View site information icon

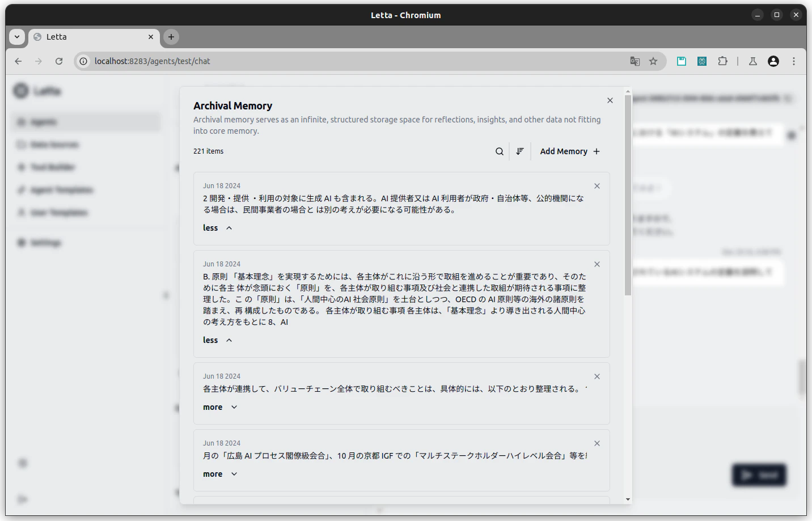(x=83, y=61)
